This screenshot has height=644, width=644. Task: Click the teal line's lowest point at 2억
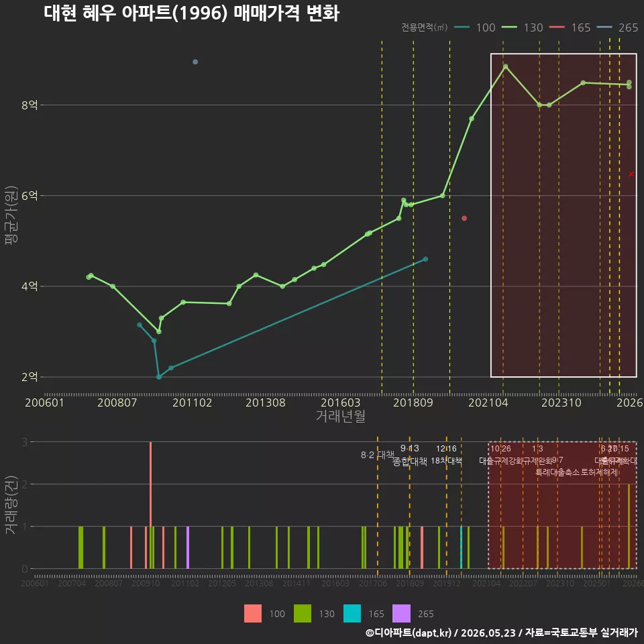[159, 377]
